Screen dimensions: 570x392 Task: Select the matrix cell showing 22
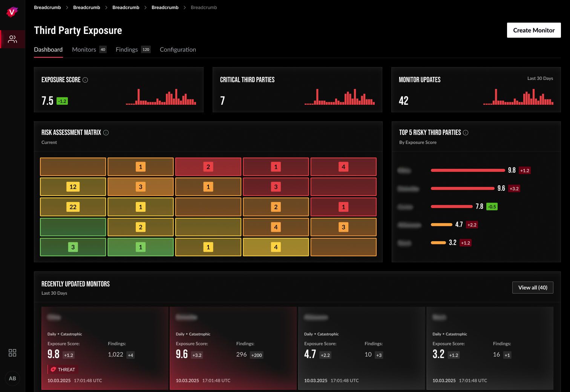pos(73,207)
